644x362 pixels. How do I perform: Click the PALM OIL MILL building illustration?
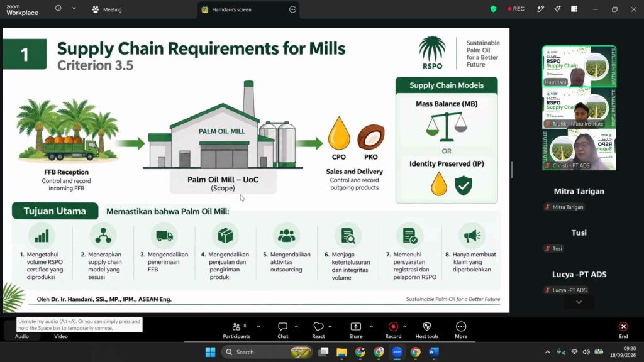pyautogui.click(x=222, y=125)
